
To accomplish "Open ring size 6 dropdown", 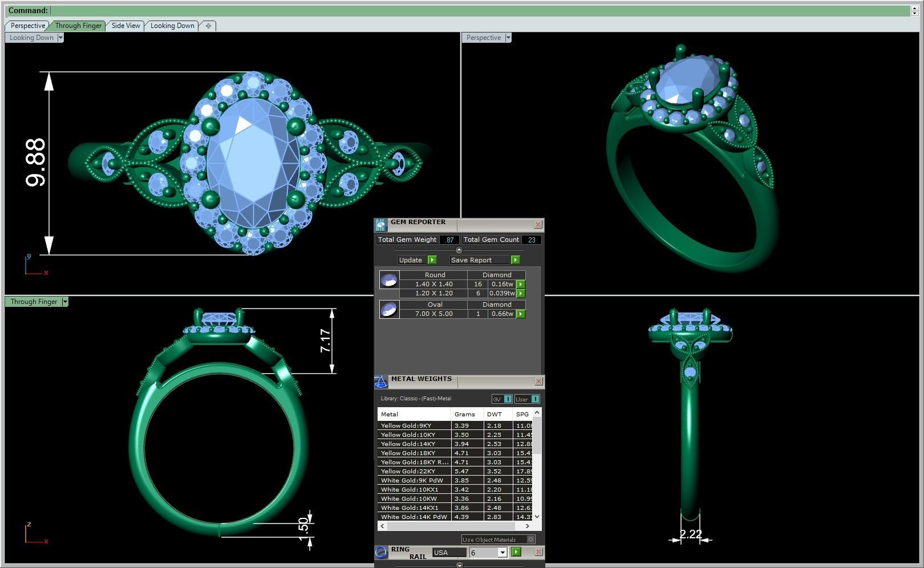I will 502,553.
